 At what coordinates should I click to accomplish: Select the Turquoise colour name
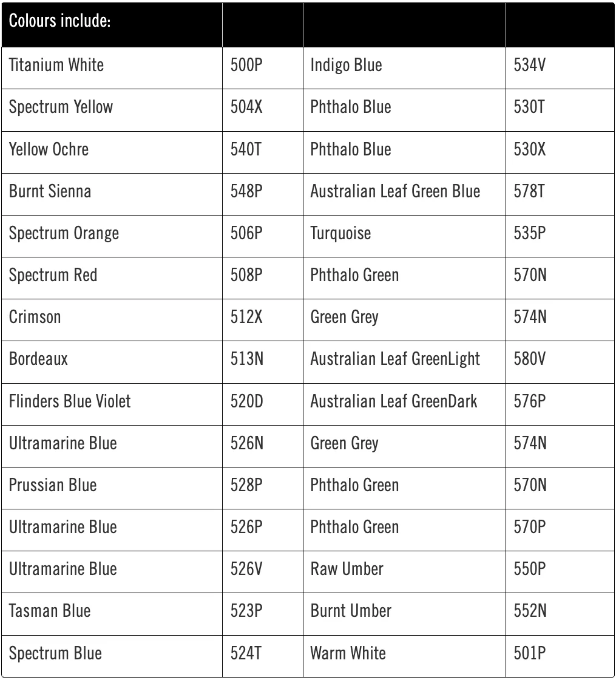click(x=340, y=233)
